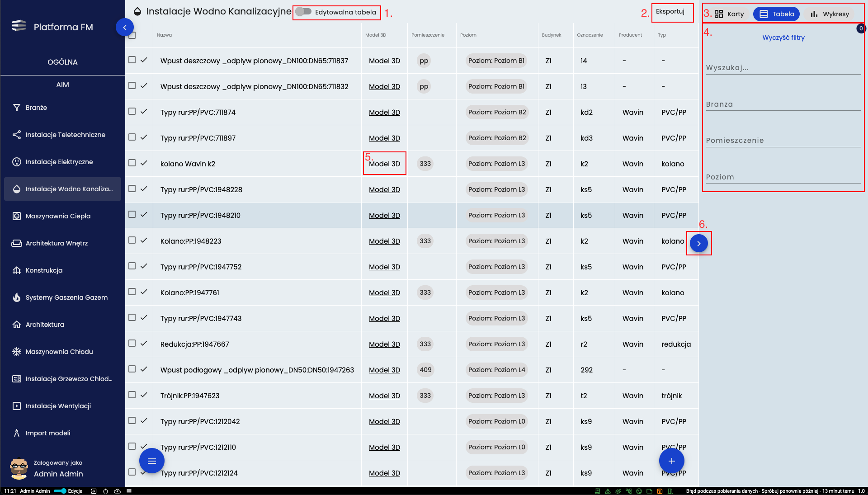Sort by the Budynek column header

point(552,35)
